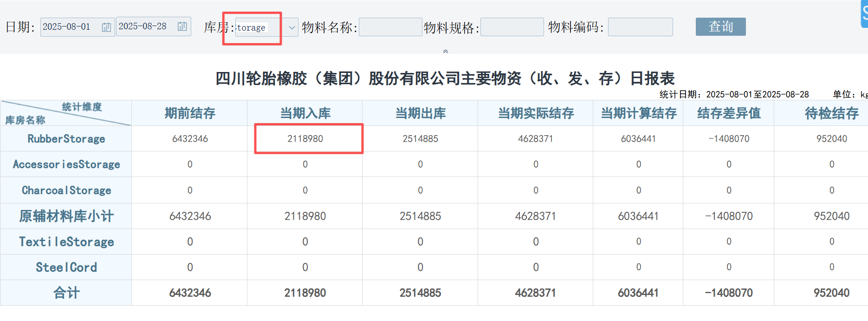The width and height of the screenshot is (868, 321).
Task: Select the 结存差异值 column header
Action: [729, 113]
